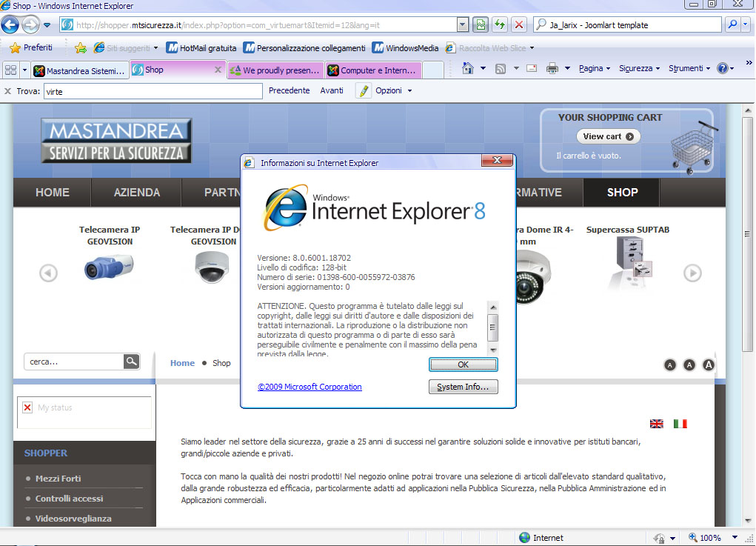Print the page with the printer icon
This screenshot has width=756, height=546.
coord(552,68)
